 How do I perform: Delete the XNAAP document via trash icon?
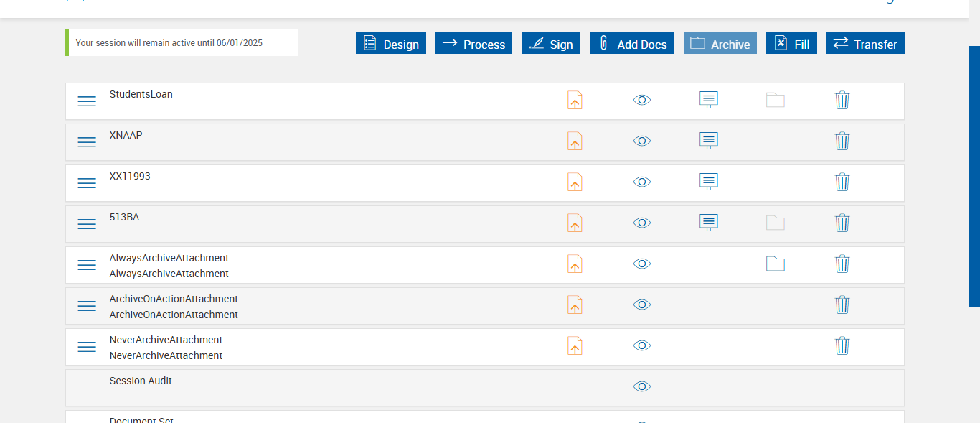842,141
